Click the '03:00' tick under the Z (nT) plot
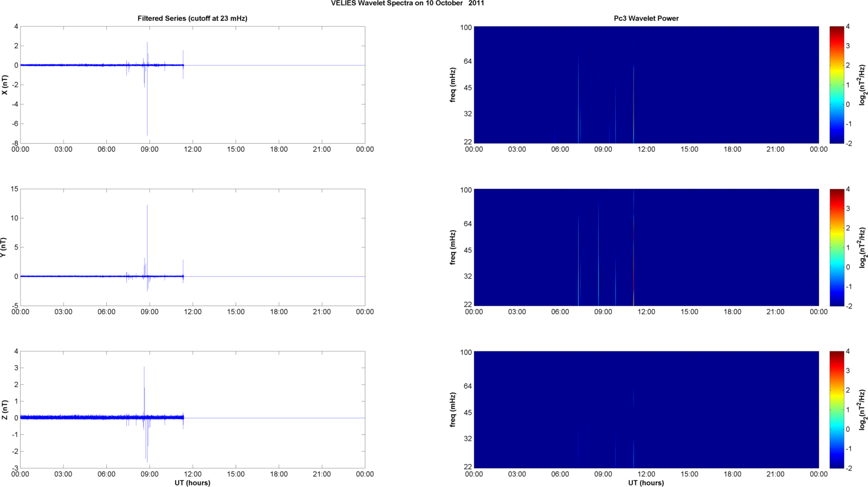Screen dimensions: 868x487 click(x=63, y=474)
